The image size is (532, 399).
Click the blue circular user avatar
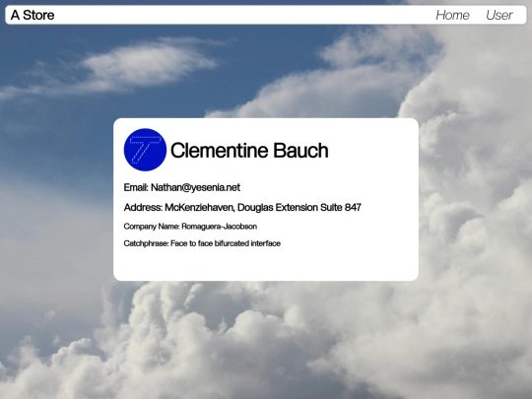pyautogui.click(x=145, y=150)
